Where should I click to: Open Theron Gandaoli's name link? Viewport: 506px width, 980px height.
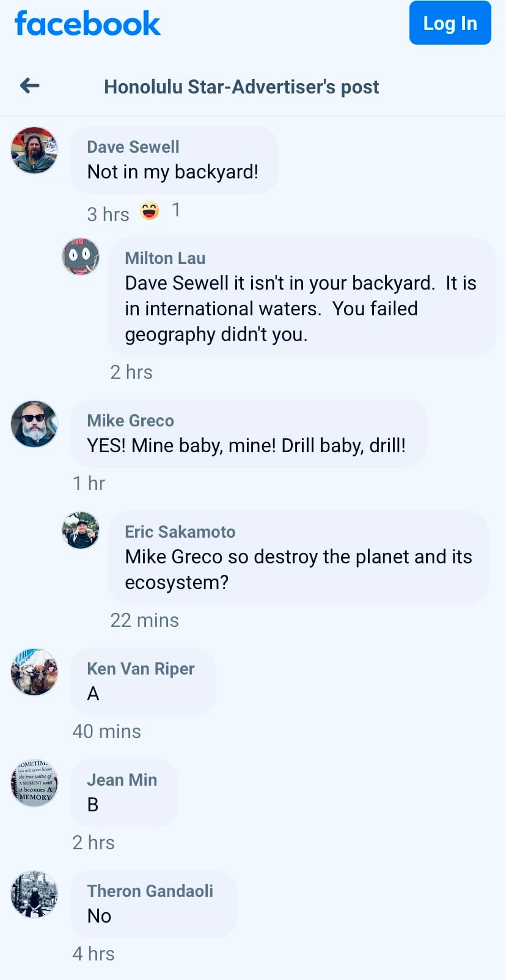pos(150,891)
